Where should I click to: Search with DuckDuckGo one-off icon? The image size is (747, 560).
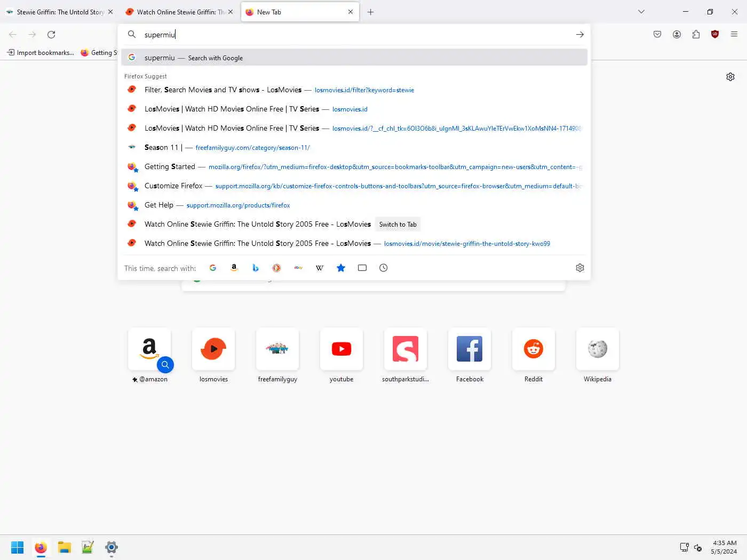point(276,268)
